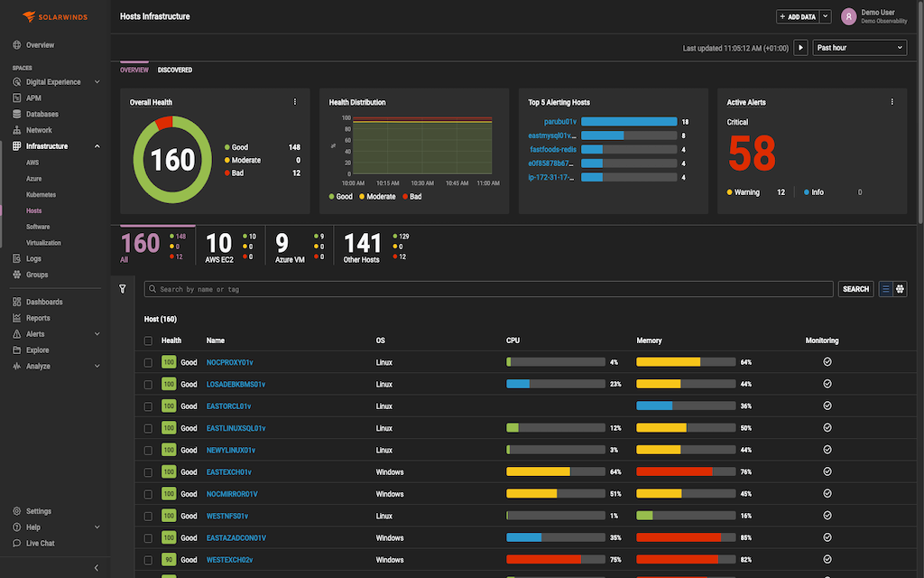
Task: Click the Search button
Action: pyautogui.click(x=855, y=289)
